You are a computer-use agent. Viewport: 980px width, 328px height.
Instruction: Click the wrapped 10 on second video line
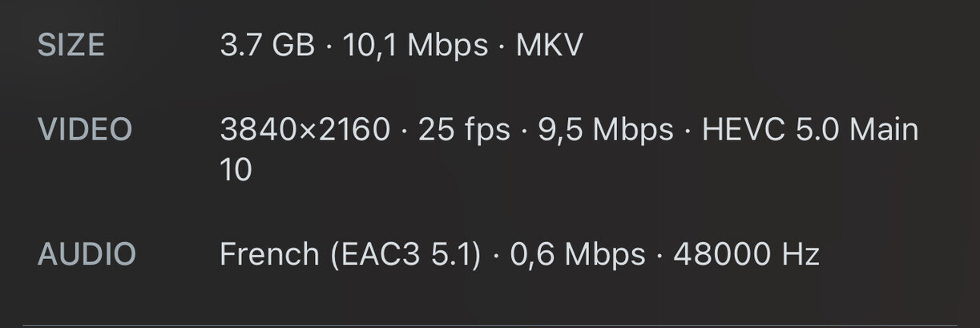coord(236,170)
